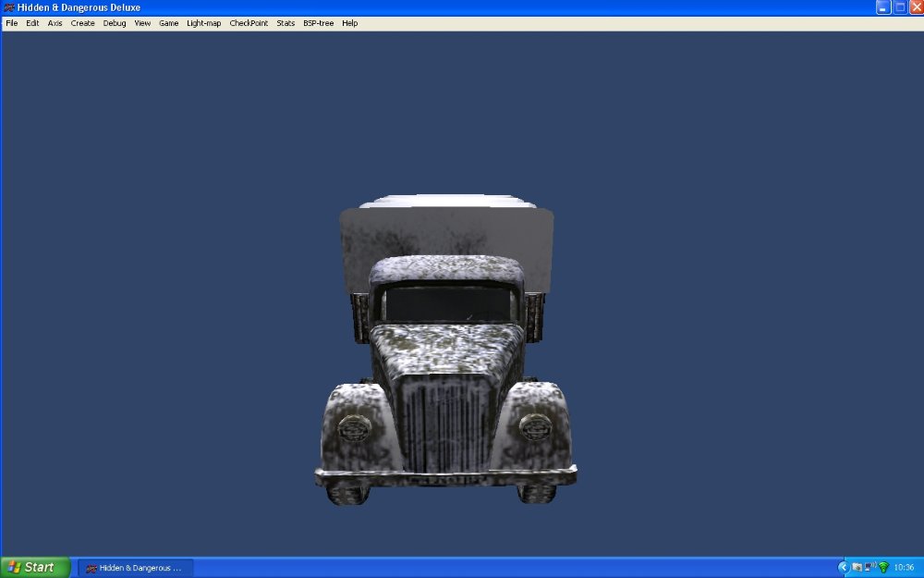924x578 pixels.
Task: Open the CheckPoint menu
Action: 249,23
